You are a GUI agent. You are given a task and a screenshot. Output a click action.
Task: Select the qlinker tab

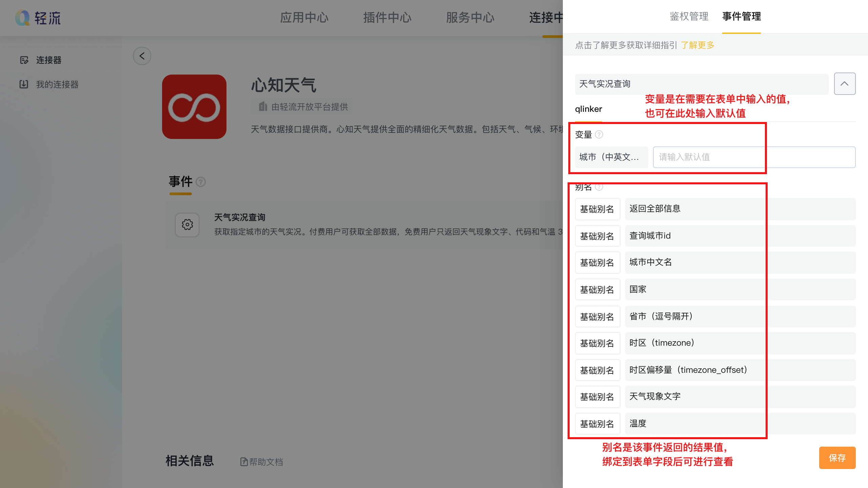(x=589, y=109)
